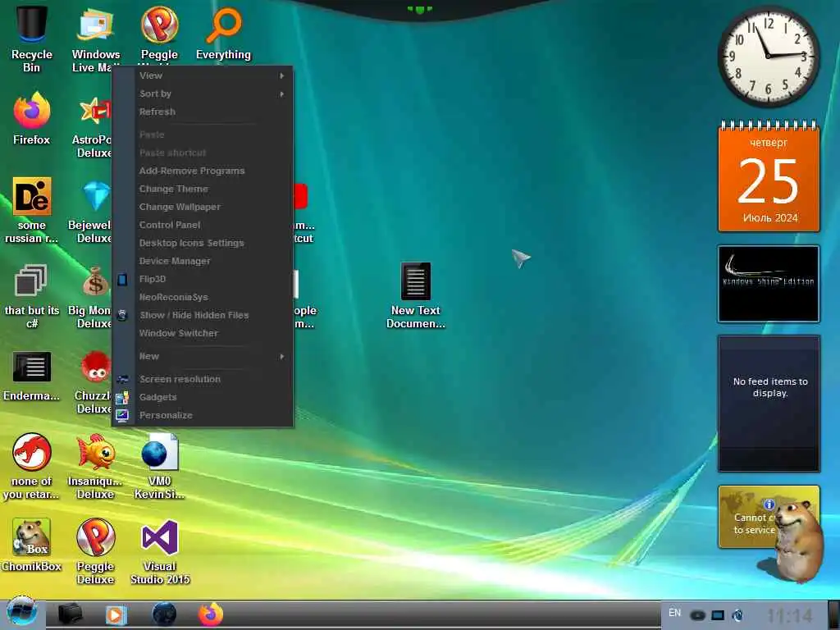
Task: Choose Add-Remove Programs menu entry
Action: click(203, 171)
